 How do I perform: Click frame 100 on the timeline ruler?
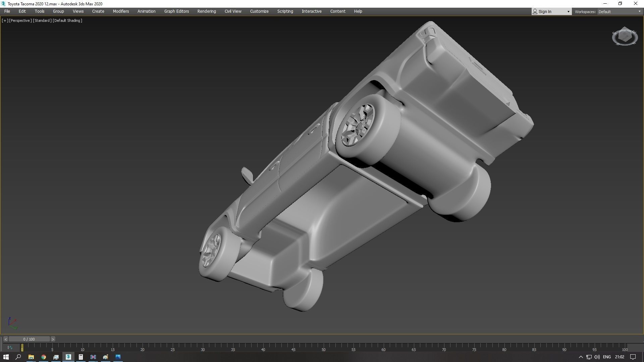[x=625, y=349]
